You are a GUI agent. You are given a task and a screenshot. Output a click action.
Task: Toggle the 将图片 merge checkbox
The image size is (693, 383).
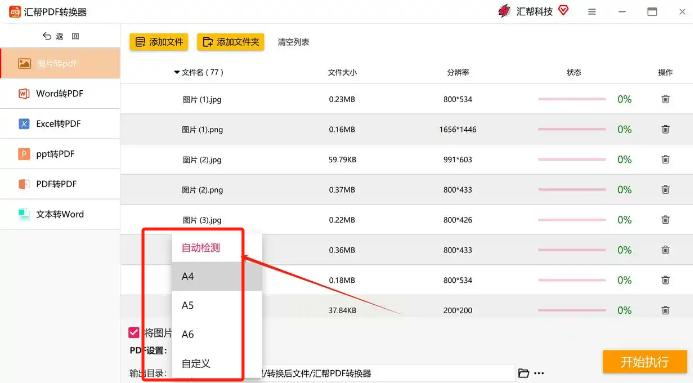click(133, 332)
